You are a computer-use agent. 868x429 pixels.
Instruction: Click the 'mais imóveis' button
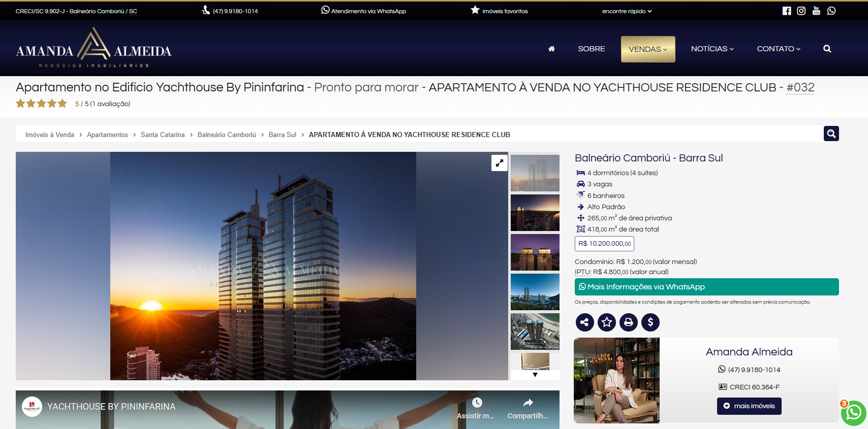click(749, 406)
